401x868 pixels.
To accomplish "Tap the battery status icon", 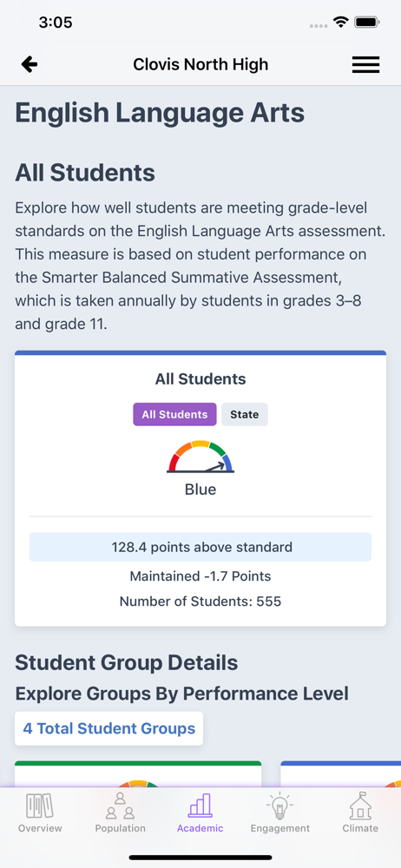I will click(366, 23).
